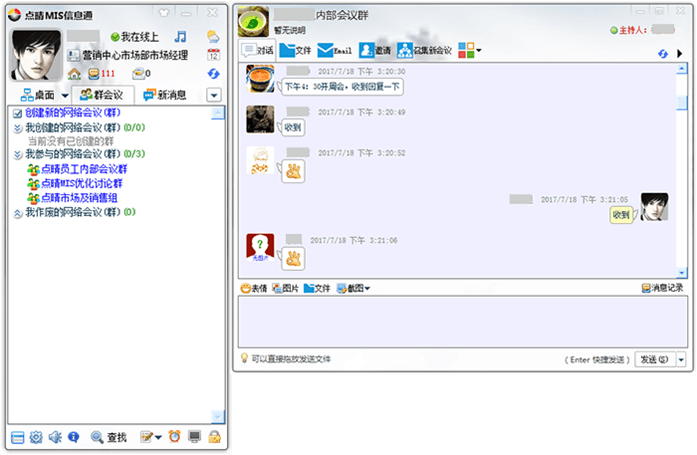Image resolution: width=697 pixels, height=455 pixels.
Task: Click 创建新的网络会议(群) checkbox item
Action: click(68, 115)
